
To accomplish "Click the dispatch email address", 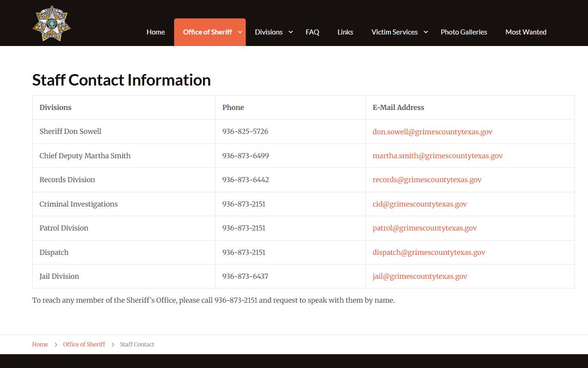I will [x=429, y=252].
